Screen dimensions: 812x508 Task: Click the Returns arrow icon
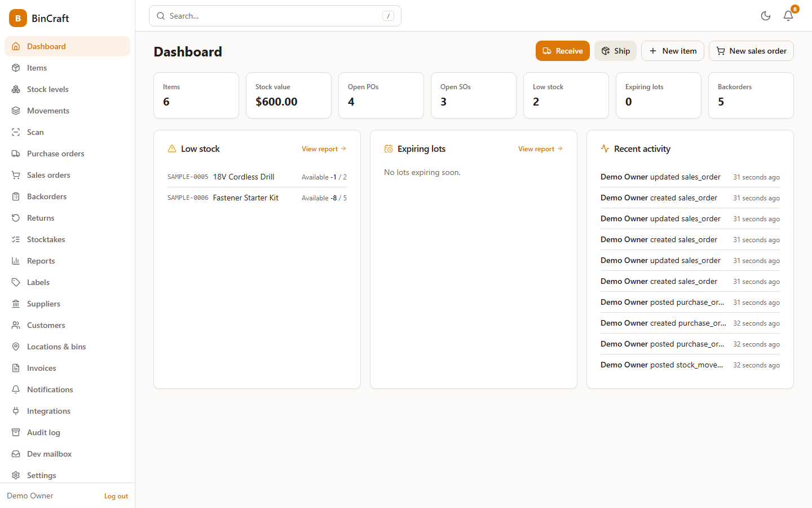pyautogui.click(x=16, y=218)
